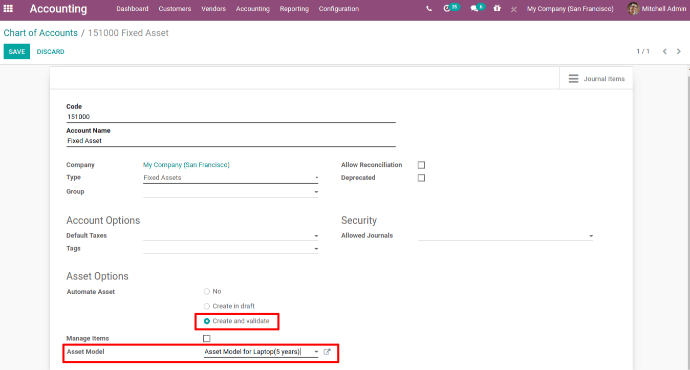
Task: Open the chat messages icon
Action: tap(474, 8)
